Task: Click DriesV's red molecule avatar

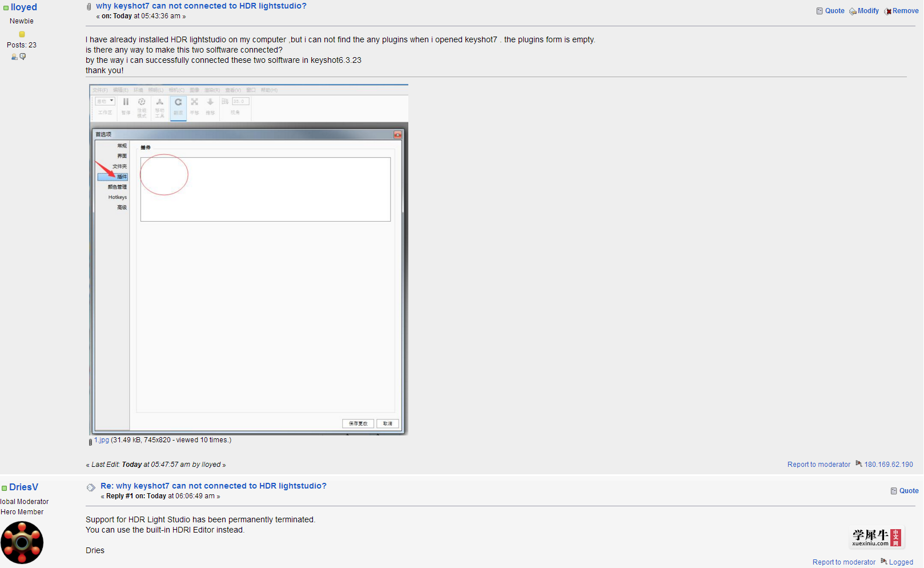Action: coord(22,542)
